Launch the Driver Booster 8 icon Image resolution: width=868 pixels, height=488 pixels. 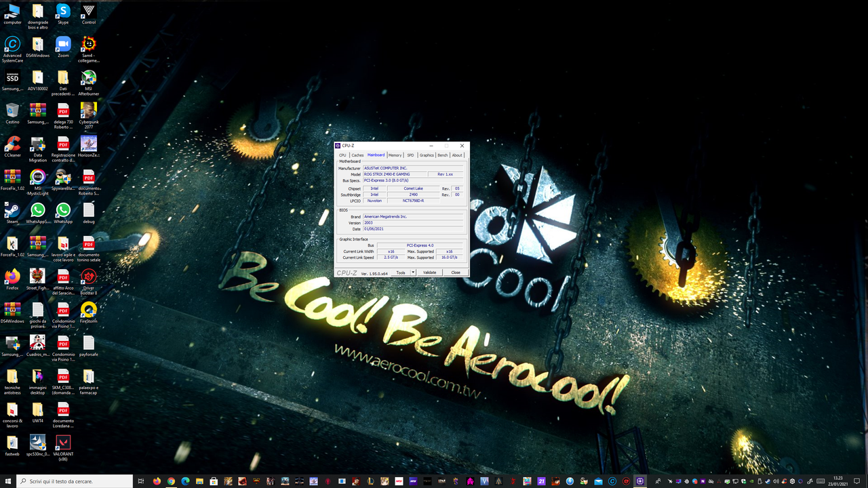coord(89,283)
